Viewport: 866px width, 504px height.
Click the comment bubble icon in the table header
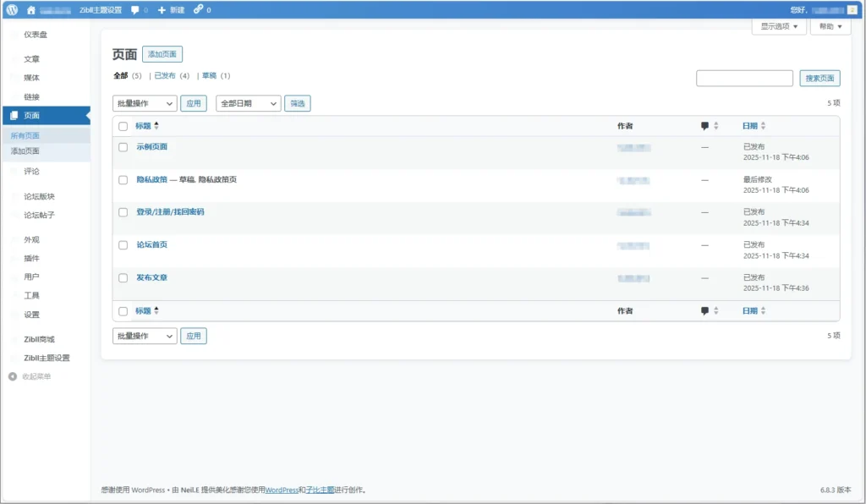pos(704,126)
